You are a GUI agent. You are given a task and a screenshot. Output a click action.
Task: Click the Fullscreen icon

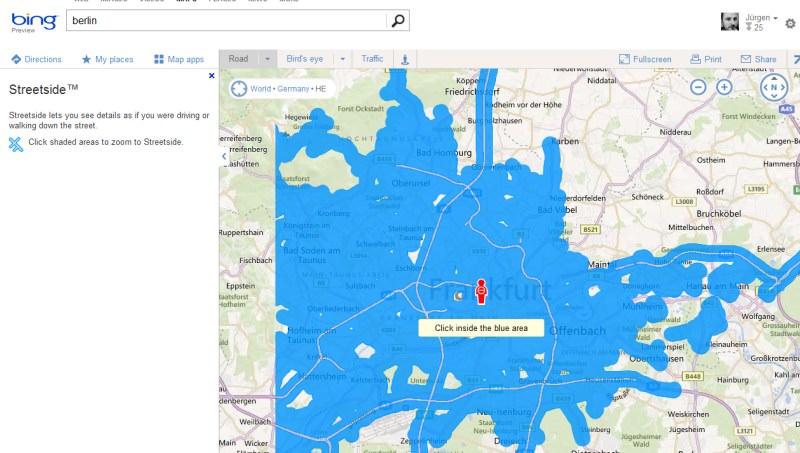tap(624, 59)
